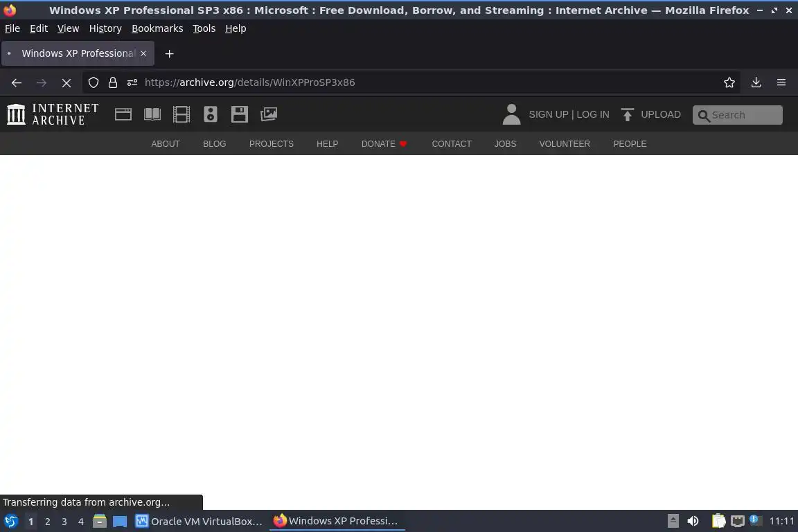This screenshot has height=532, width=798.
Task: Open the History menu
Action: (x=105, y=28)
